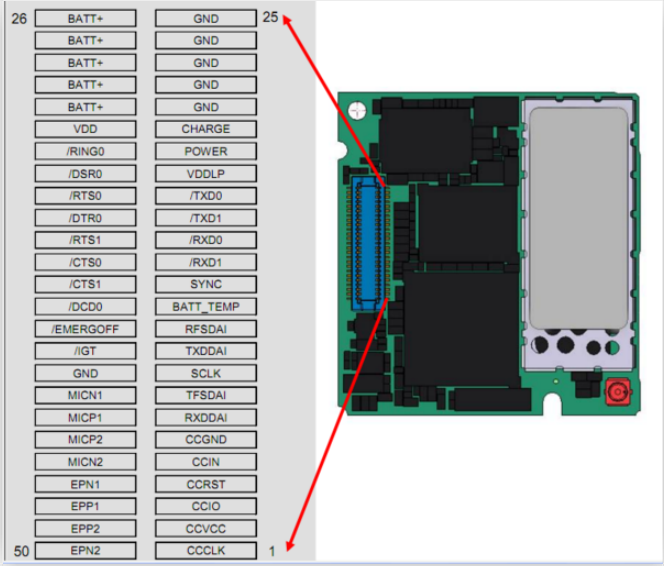Viewport: 664px width, 566px height.
Task: Select the VDD pin box
Action: point(86,129)
